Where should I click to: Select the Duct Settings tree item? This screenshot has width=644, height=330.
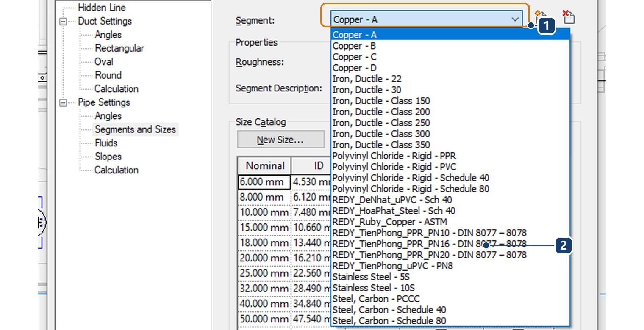(105, 21)
